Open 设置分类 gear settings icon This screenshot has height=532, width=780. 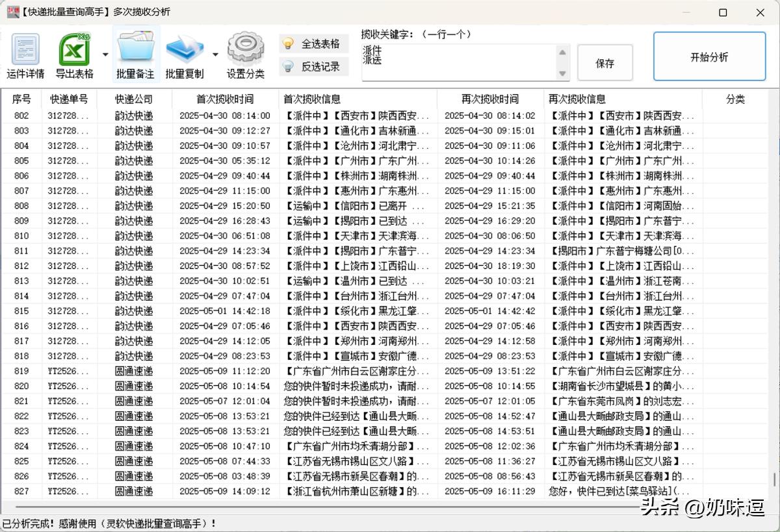245,50
